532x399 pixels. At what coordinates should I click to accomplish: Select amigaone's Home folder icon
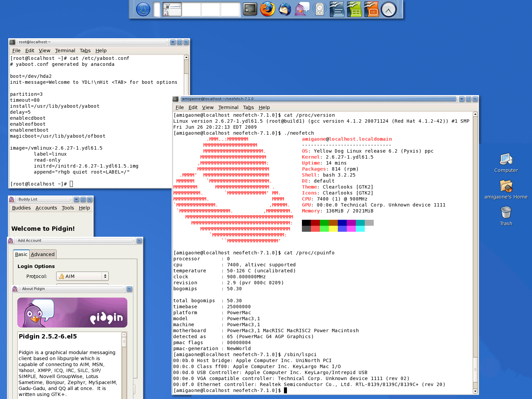point(506,190)
